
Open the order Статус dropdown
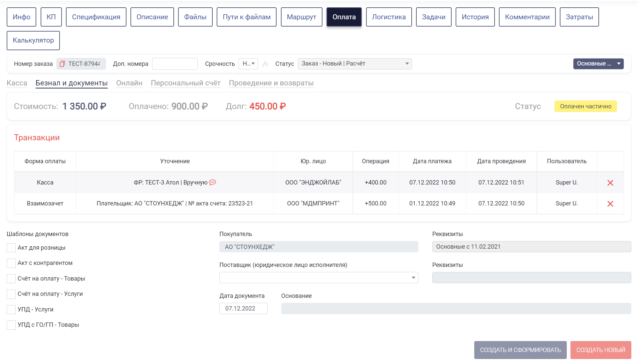(355, 64)
